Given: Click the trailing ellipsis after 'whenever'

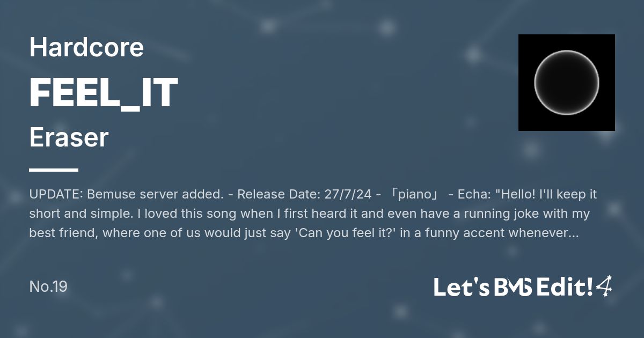Looking at the screenshot, I should [573, 233].
